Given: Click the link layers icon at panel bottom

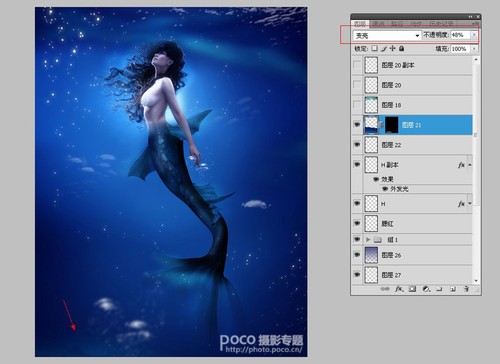Looking at the screenshot, I should pyautogui.click(x=385, y=289).
